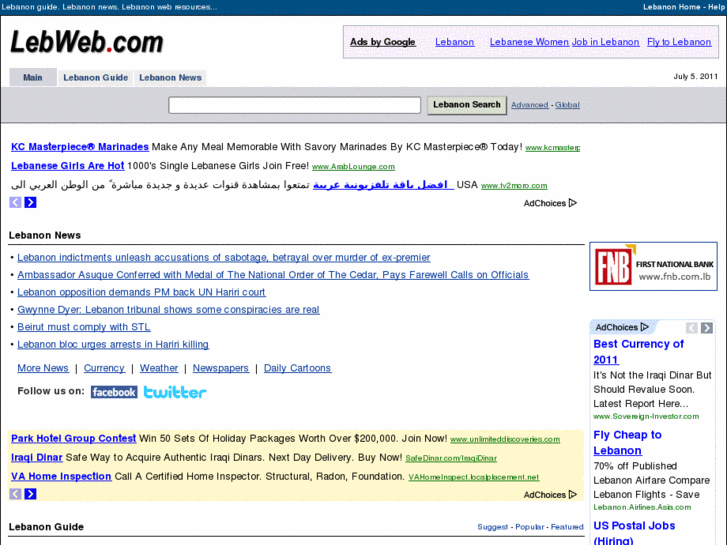Open US Postal Jobs ad
This screenshot has height=545, width=727.
pyautogui.click(x=634, y=532)
